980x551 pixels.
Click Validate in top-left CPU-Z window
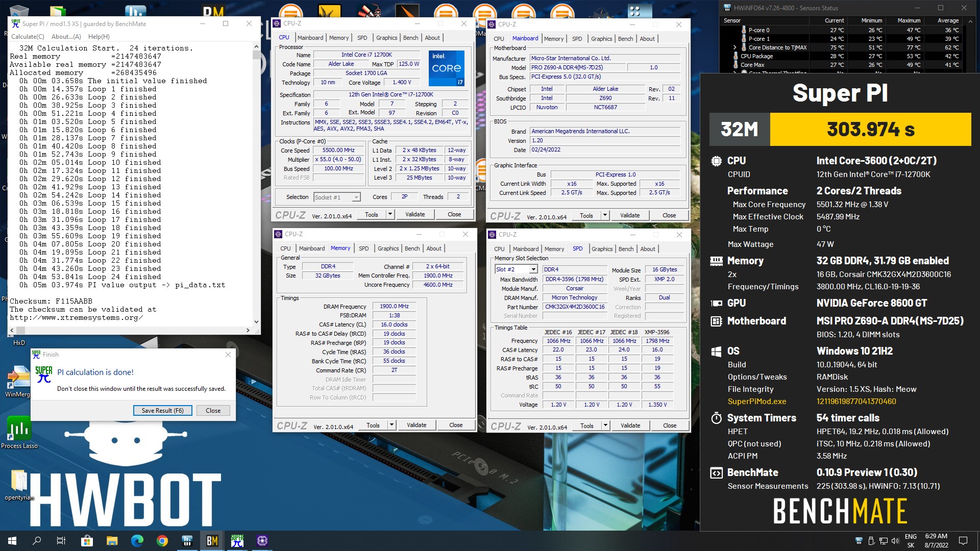(415, 214)
